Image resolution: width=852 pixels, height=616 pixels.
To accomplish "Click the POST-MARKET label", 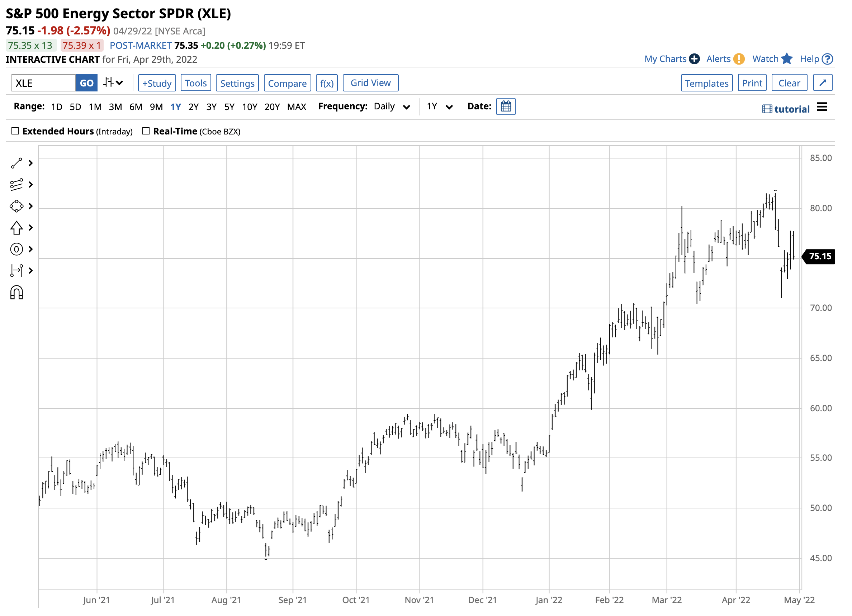I will [x=141, y=46].
